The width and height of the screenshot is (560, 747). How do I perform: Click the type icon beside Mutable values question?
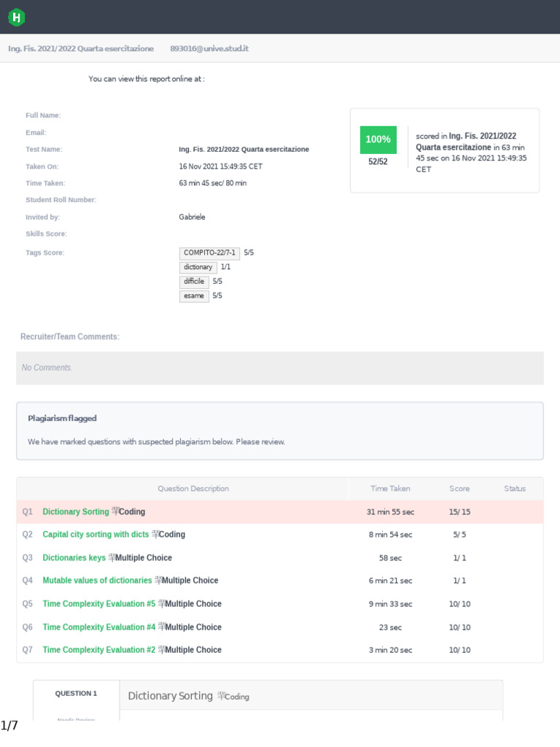coord(158,580)
